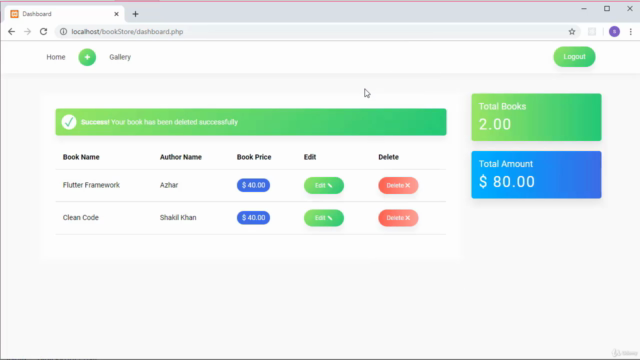Click the 'Delete' column header

click(389, 157)
